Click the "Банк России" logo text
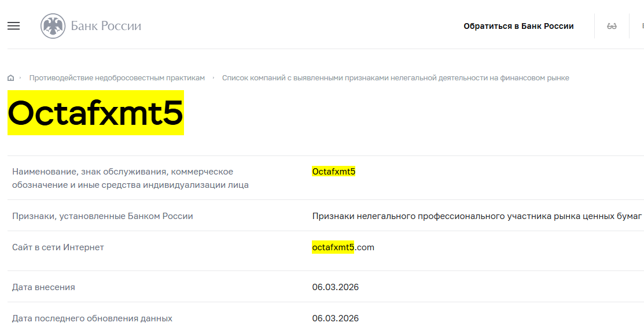Screen dimensions: 644x330 tap(106, 26)
